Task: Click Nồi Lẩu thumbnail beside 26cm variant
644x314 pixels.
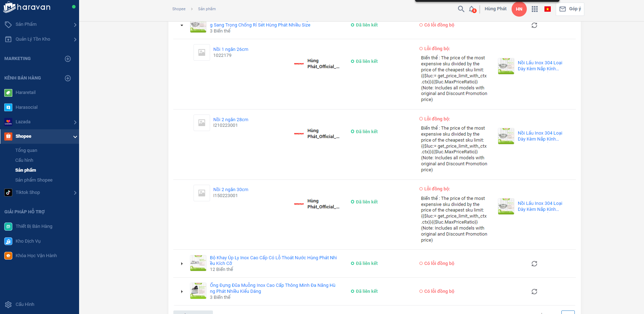Action: click(506, 66)
